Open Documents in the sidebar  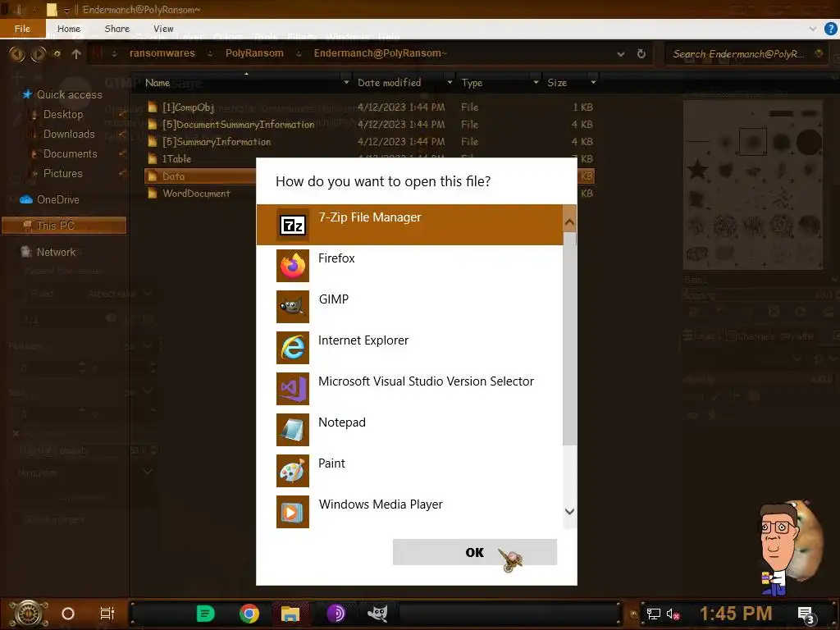point(71,153)
